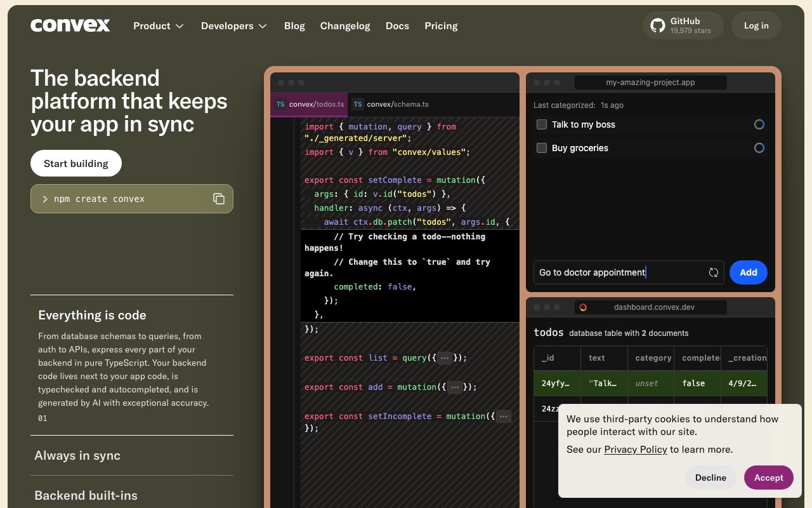Click the TS icon on convex/schema.ts tab
812x508 pixels.
coord(357,104)
